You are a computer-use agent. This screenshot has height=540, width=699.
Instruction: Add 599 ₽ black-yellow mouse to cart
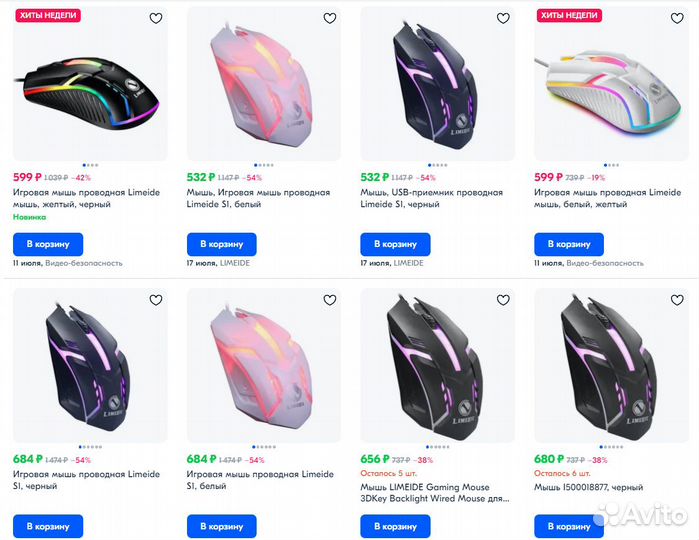click(x=48, y=244)
